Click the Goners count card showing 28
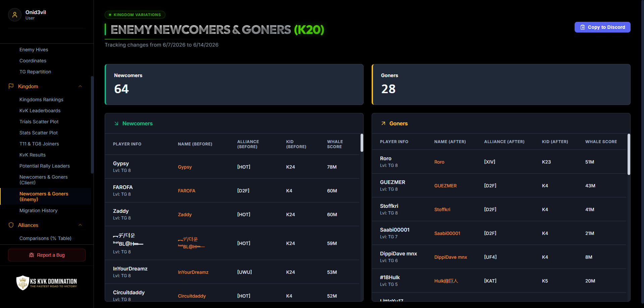 (501, 84)
